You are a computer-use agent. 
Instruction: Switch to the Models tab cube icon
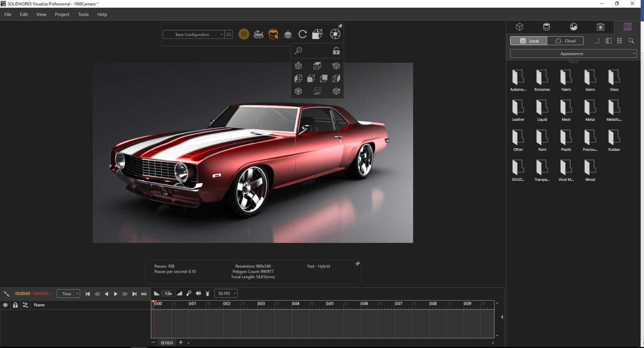pos(519,26)
